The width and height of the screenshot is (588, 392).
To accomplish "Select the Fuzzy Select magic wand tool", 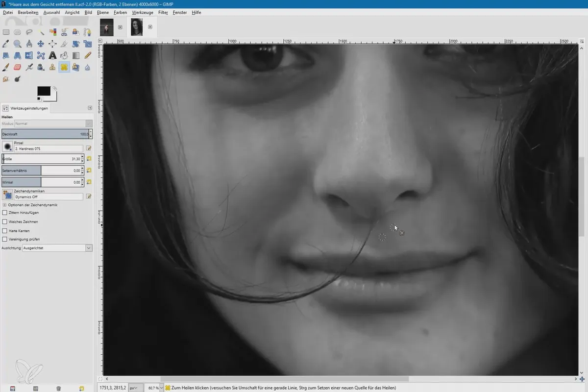I will click(41, 32).
